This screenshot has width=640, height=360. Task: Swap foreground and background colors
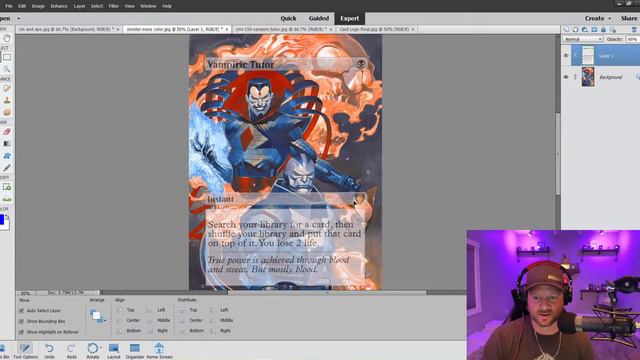coord(7,216)
